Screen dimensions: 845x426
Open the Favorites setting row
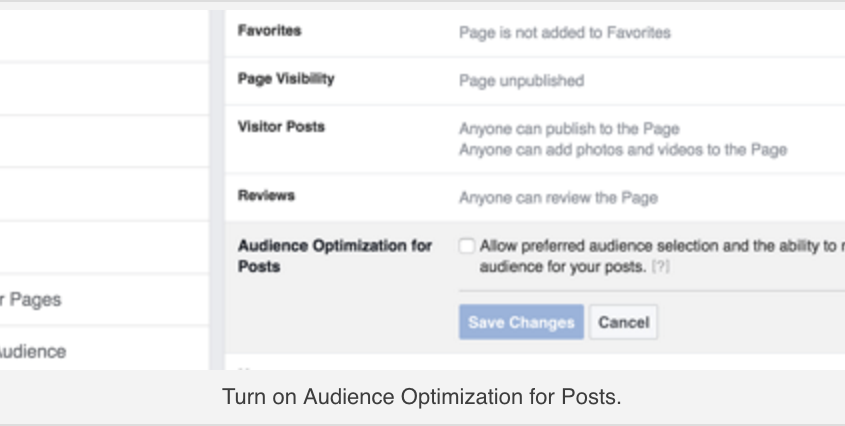(x=535, y=33)
